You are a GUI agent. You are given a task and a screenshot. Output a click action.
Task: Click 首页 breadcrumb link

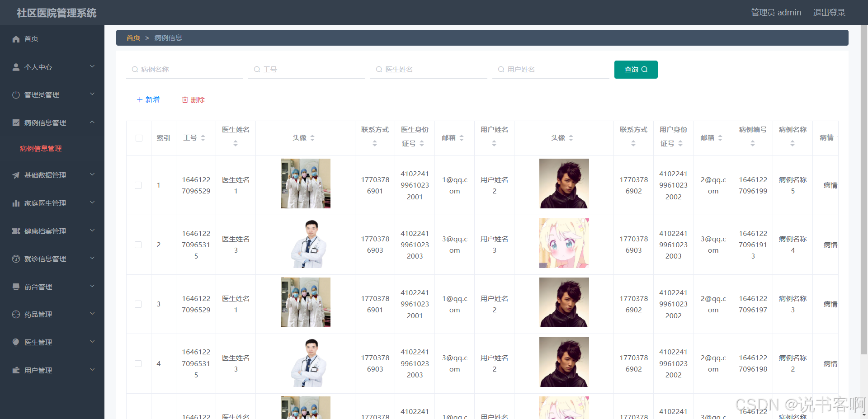click(x=133, y=38)
